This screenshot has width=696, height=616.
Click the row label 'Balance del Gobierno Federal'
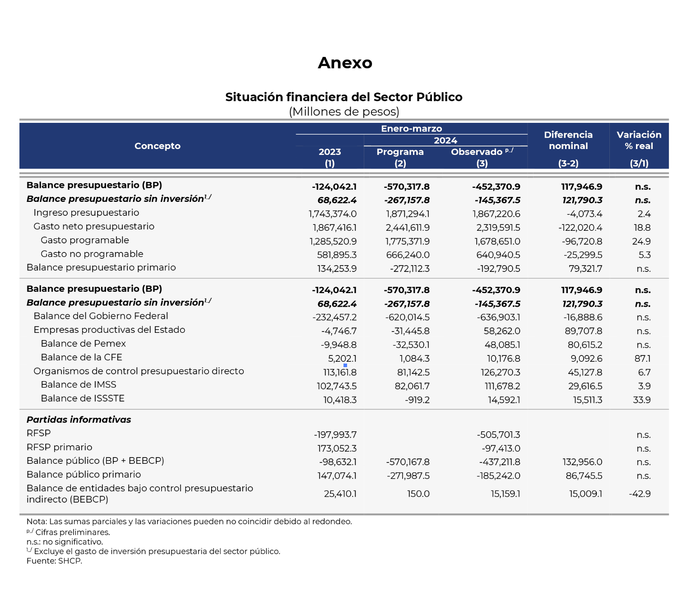[x=101, y=316]
